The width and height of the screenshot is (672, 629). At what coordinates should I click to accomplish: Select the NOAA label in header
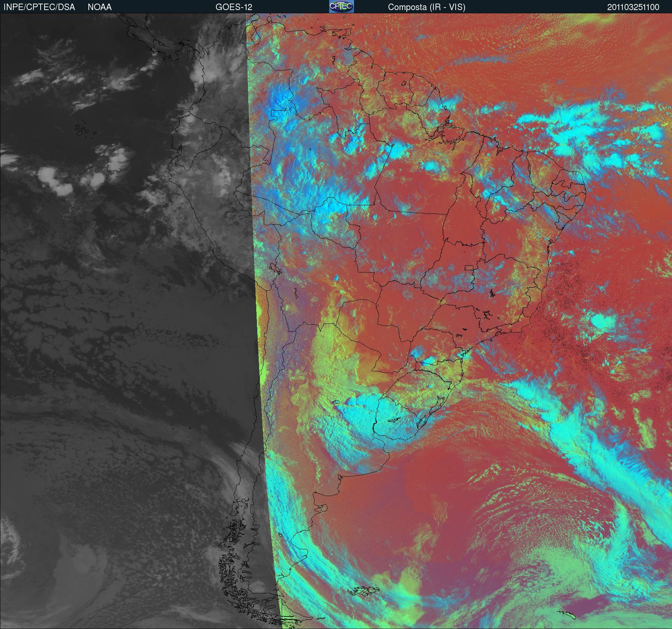pos(100,7)
